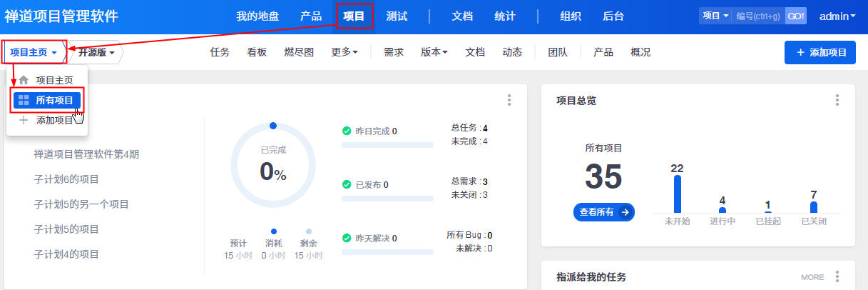The image size is (868, 290).
Task: Expand the 项目主页 dropdown
Action: pyautogui.click(x=34, y=52)
